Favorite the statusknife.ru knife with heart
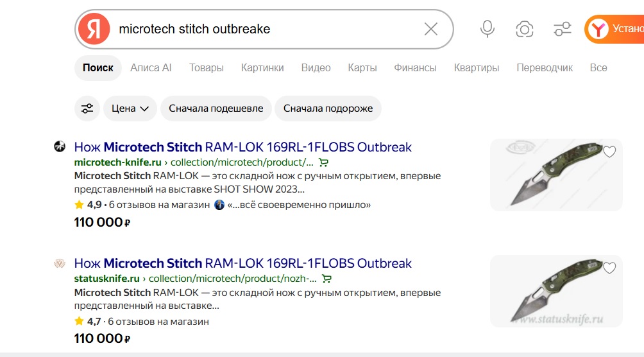Image resolution: width=644 pixels, height=357 pixels. tap(609, 268)
